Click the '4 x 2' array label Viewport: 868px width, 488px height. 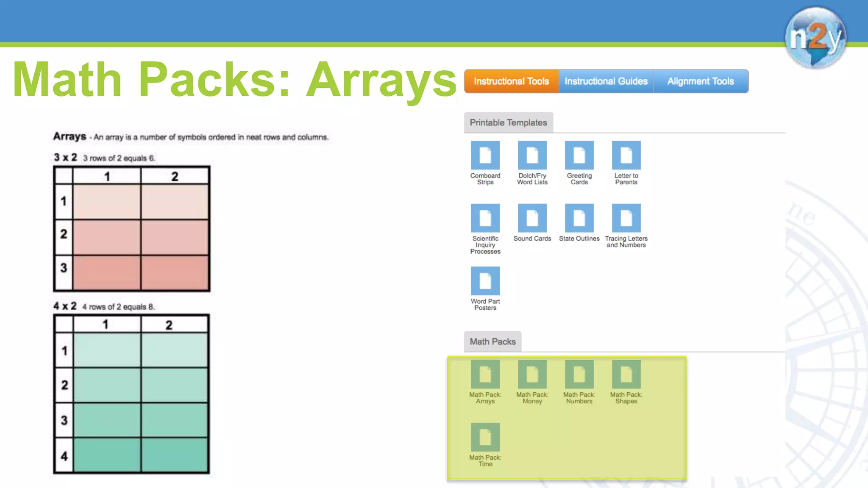tap(65, 306)
